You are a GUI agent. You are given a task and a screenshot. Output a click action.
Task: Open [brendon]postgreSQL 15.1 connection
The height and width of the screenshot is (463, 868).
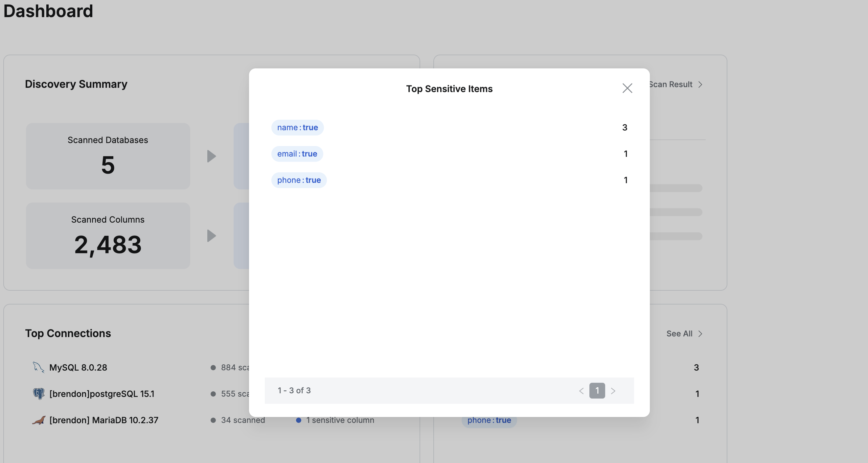click(102, 394)
